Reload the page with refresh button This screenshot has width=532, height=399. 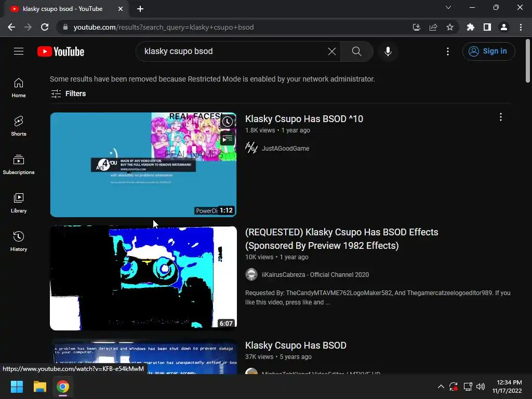coord(45,27)
